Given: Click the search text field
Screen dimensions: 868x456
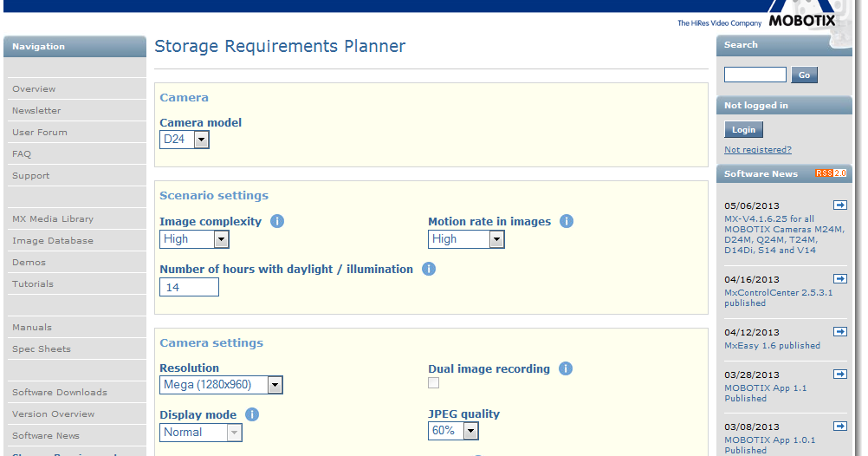Looking at the screenshot, I should [755, 75].
